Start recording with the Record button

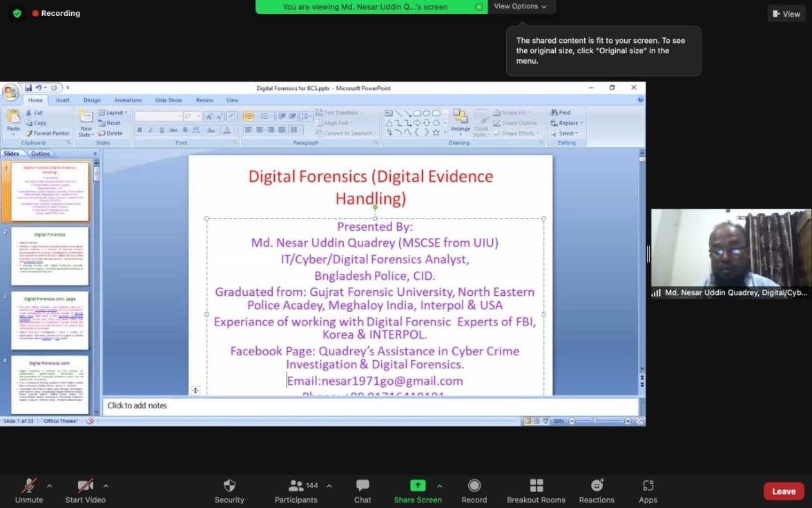click(474, 491)
